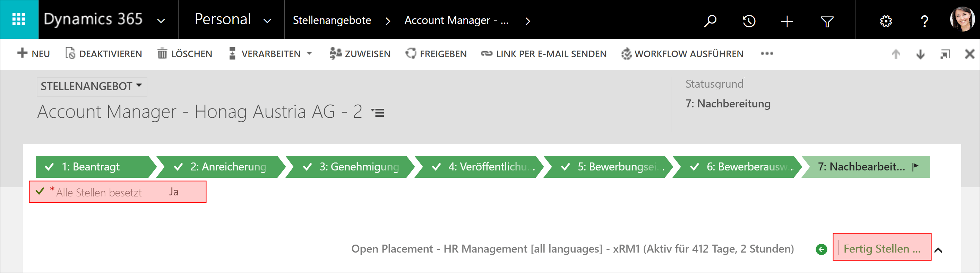Screen dimensions: 980x273
Task: Close the record form with X
Action: 970,54
